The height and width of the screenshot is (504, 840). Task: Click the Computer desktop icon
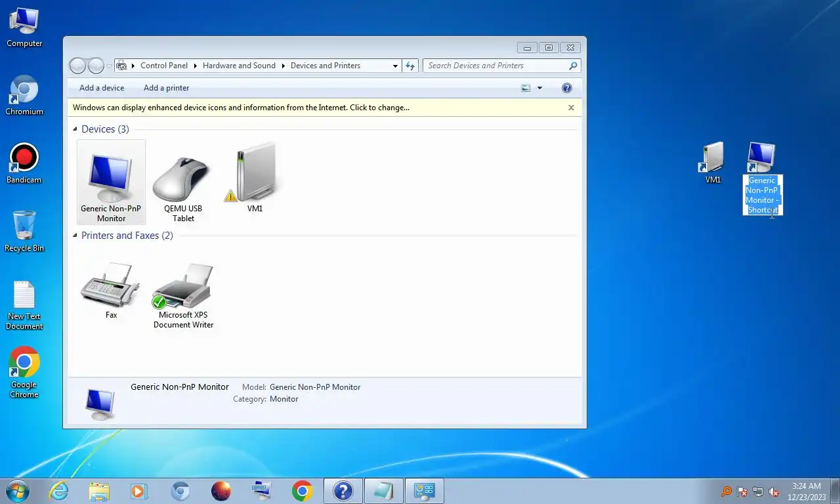tap(24, 28)
